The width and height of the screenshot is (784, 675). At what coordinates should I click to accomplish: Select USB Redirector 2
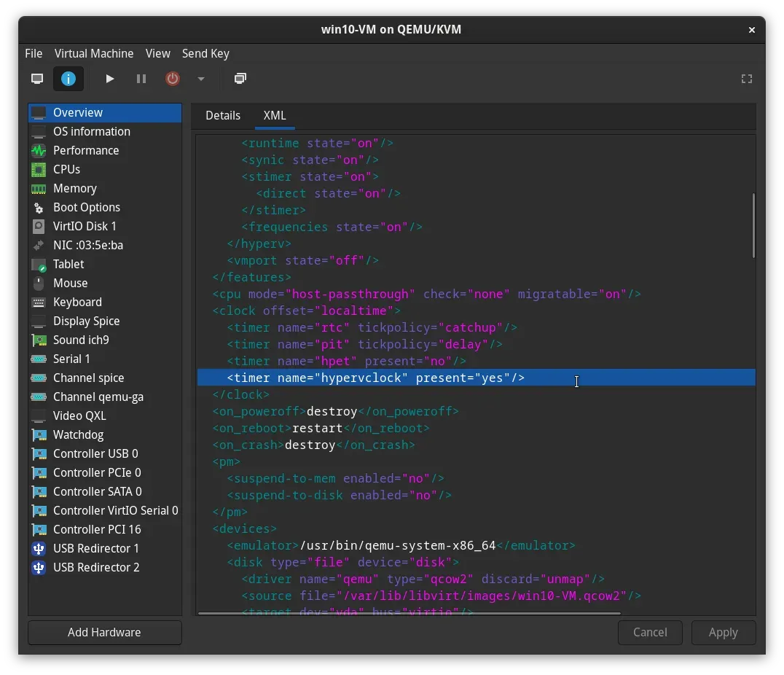pos(105,567)
